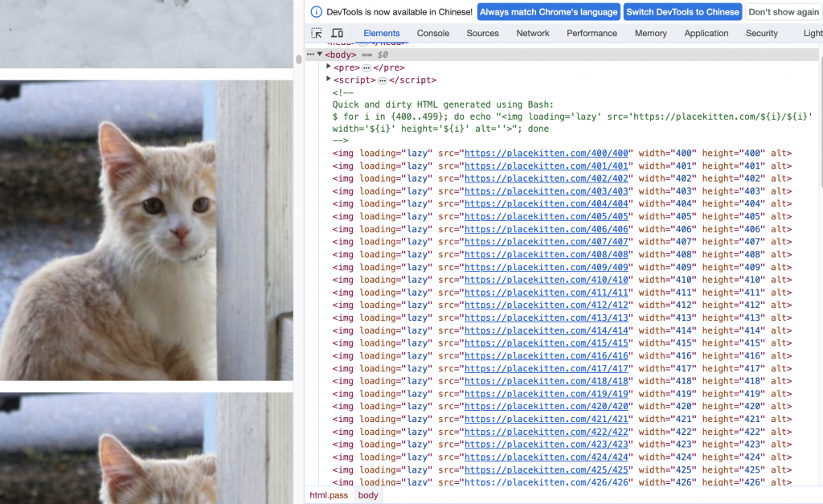Switch to the Elements tab
The height and width of the screenshot is (504, 823).
tap(382, 33)
